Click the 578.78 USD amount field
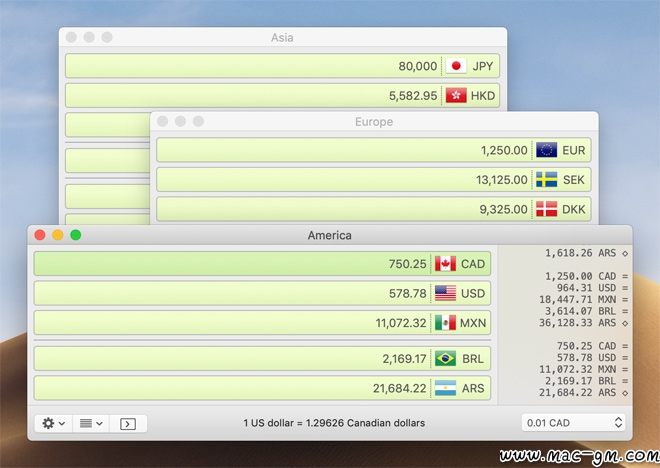This screenshot has height=468, width=660. click(262, 293)
